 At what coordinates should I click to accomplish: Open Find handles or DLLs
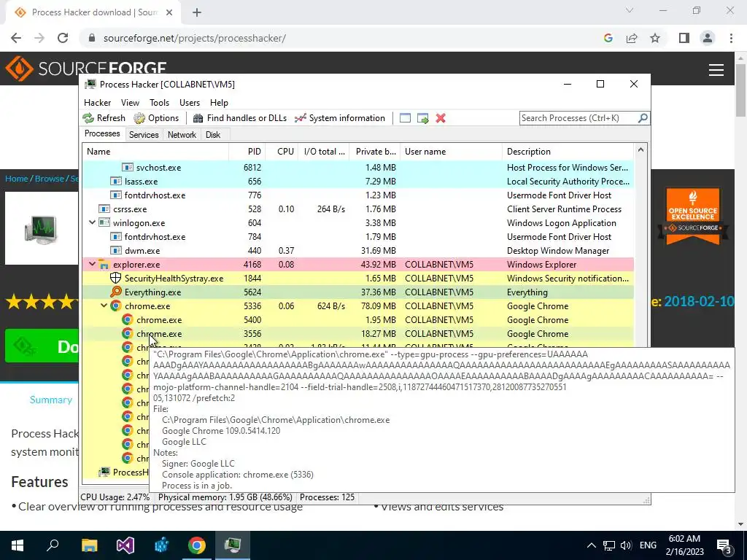239,118
